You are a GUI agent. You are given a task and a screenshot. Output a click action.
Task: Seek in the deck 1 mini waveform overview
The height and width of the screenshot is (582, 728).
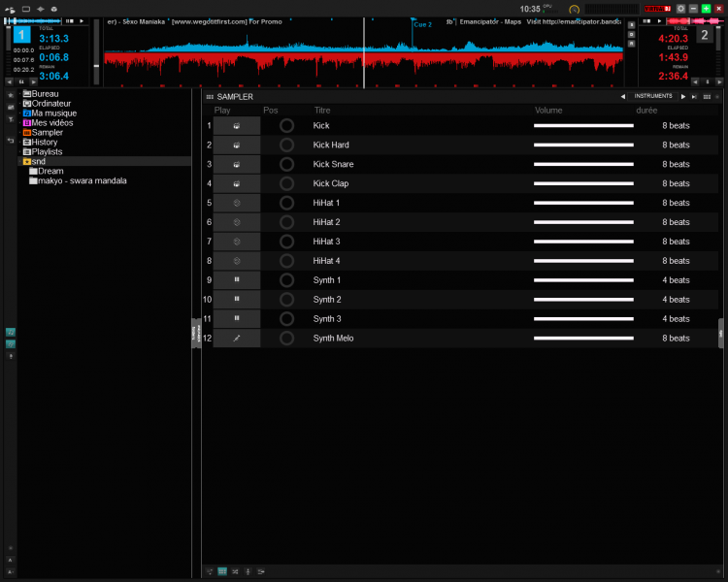click(32, 21)
